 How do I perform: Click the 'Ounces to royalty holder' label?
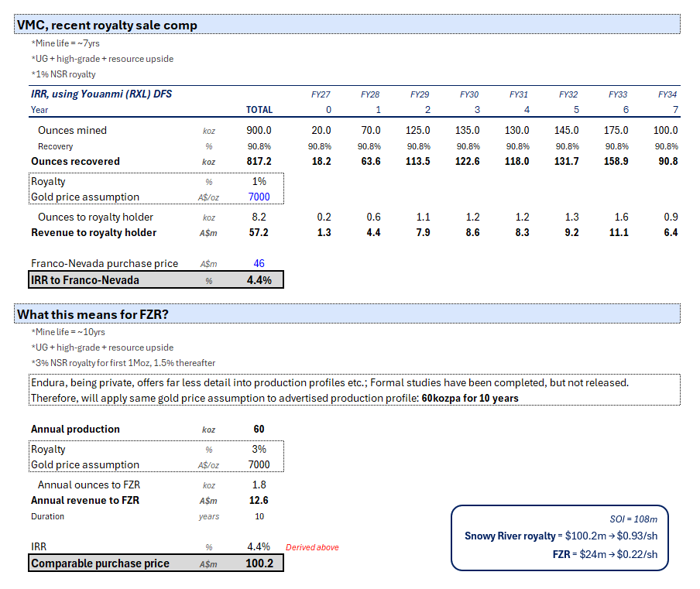[x=95, y=217]
